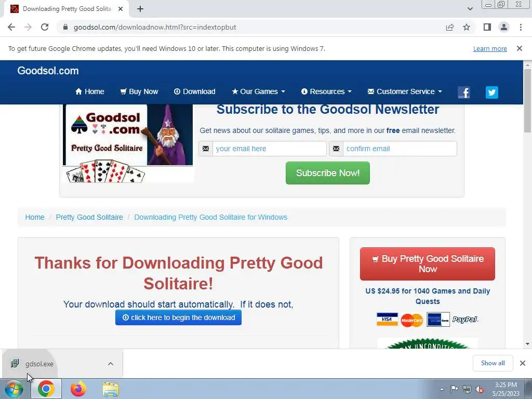Focus the 'your email here' field
The image size is (532, 399).
pyautogui.click(x=270, y=149)
